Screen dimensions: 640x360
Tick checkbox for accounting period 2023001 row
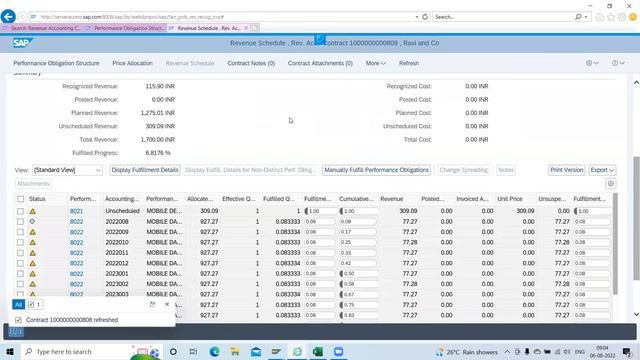point(20,274)
